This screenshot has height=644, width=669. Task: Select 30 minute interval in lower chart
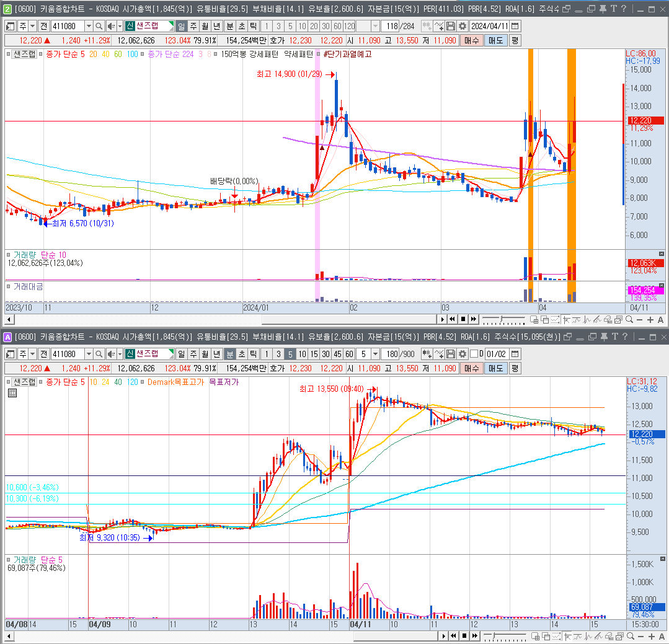326,354
